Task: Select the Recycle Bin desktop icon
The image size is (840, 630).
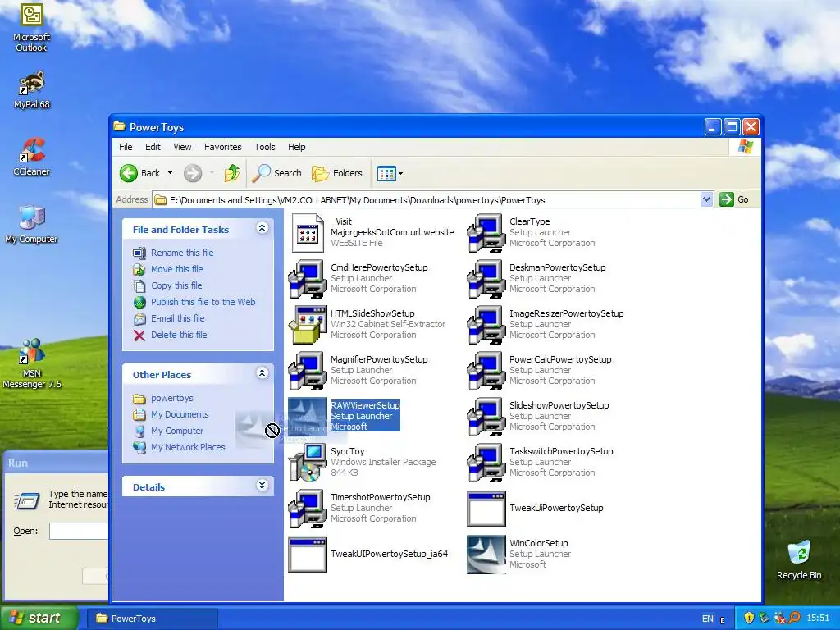Action: click(x=799, y=559)
